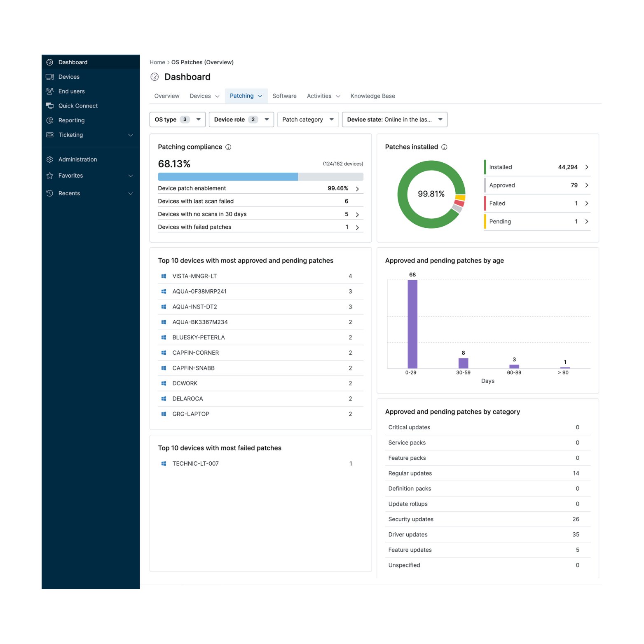The height and width of the screenshot is (644, 644).
Task: Click the Quick Connect icon
Action: (x=50, y=105)
